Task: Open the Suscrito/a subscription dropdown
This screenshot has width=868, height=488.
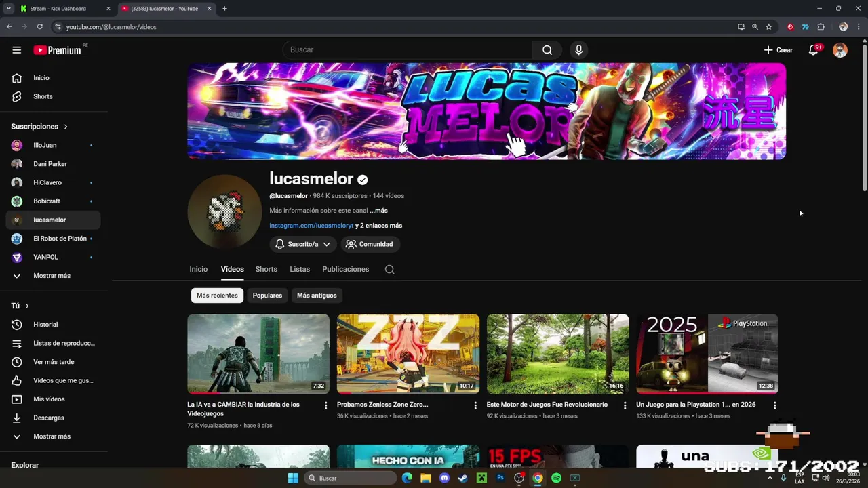Action: (x=303, y=244)
